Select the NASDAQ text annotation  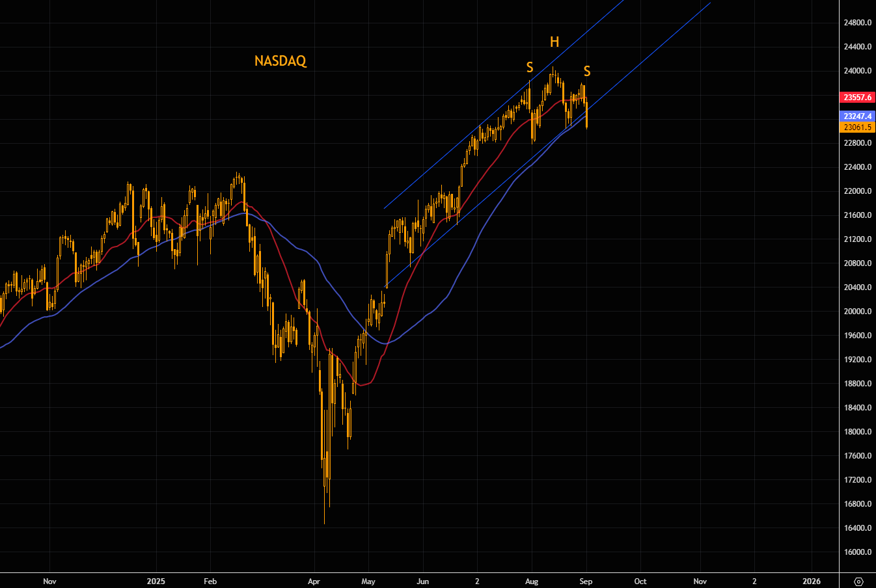(281, 61)
